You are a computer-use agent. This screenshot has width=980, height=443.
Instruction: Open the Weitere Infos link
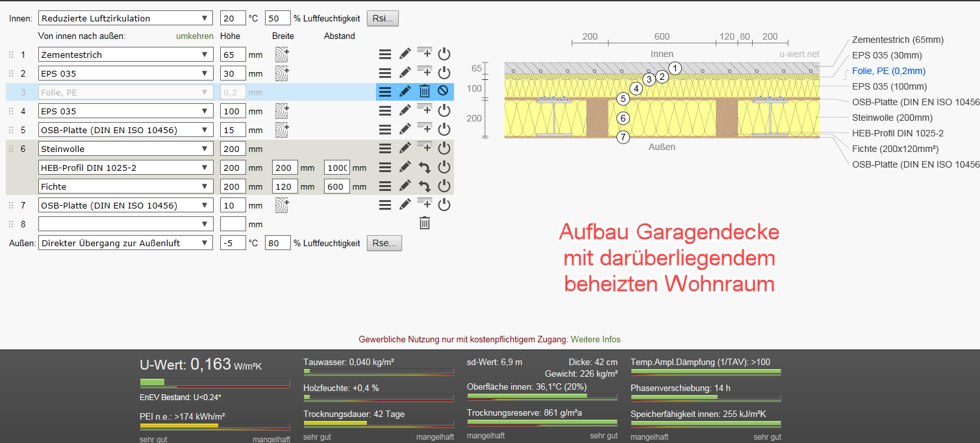coord(596,339)
